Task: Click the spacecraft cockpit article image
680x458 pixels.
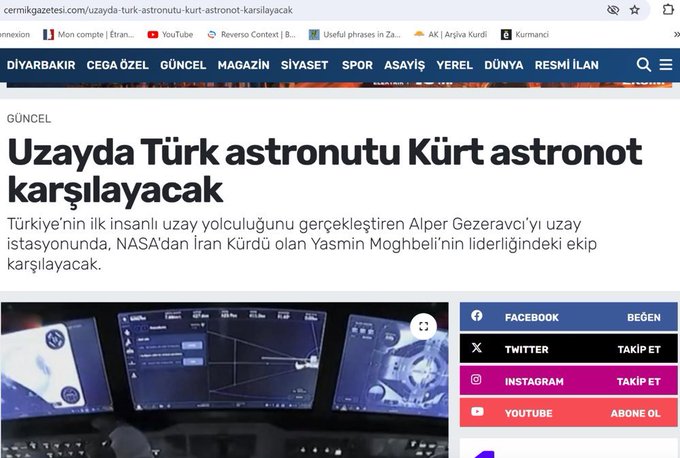Action: click(225, 380)
